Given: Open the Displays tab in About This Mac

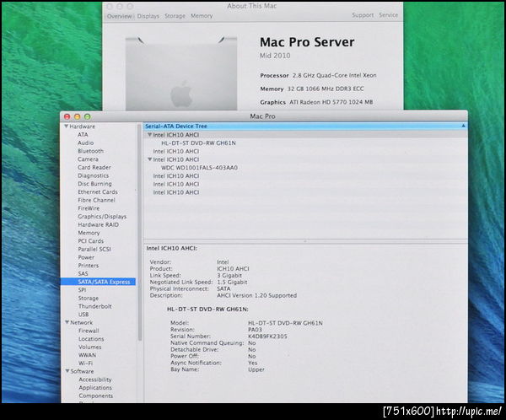Looking at the screenshot, I should click(x=148, y=16).
